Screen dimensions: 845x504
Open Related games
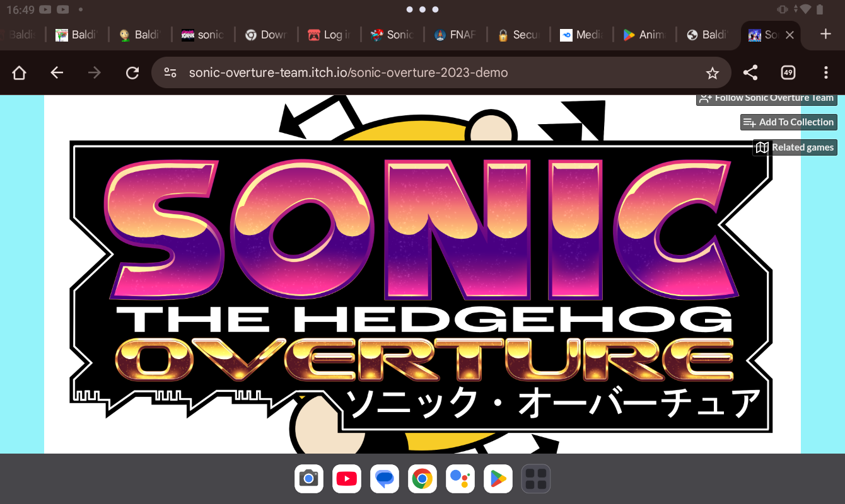coord(795,147)
